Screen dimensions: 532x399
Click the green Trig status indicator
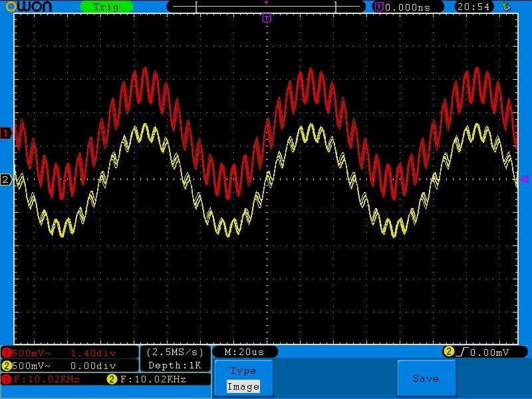tap(106, 7)
